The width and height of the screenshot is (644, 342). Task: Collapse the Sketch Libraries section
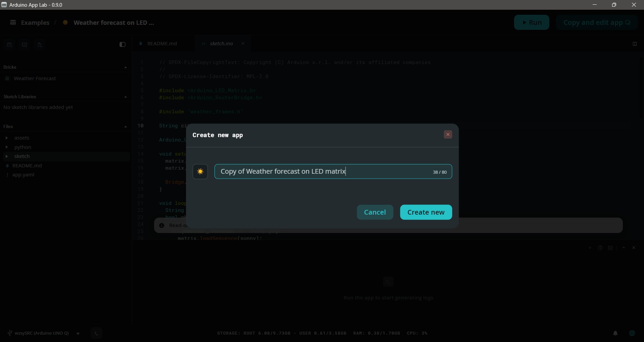pyautogui.click(x=126, y=97)
